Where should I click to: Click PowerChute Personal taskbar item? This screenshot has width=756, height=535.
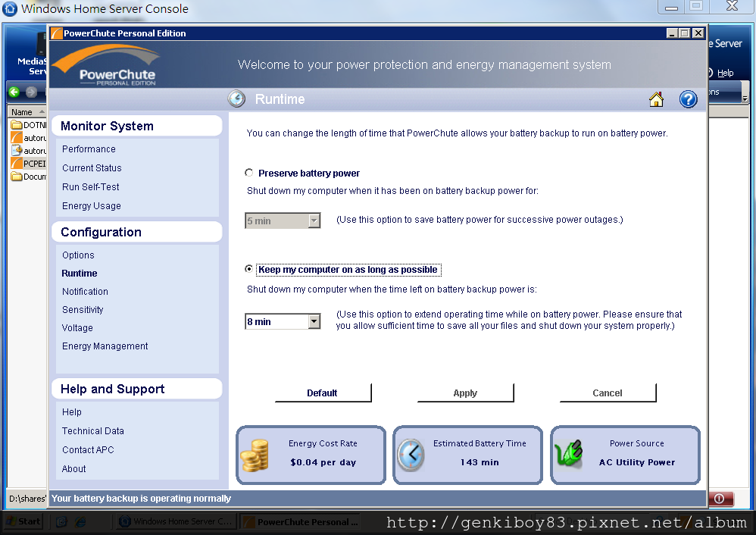(x=300, y=521)
